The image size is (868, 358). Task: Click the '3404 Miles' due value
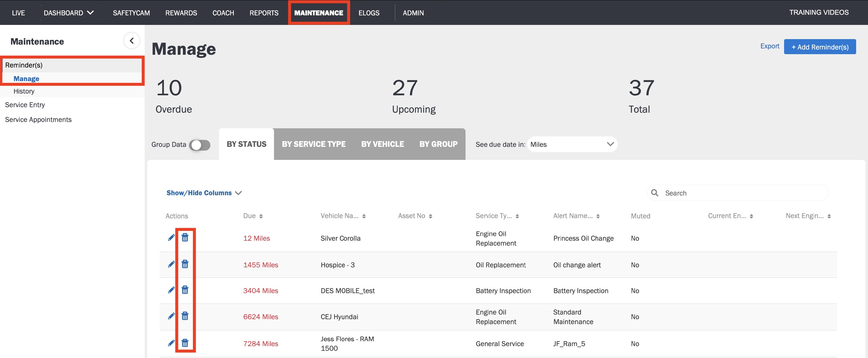pos(260,291)
